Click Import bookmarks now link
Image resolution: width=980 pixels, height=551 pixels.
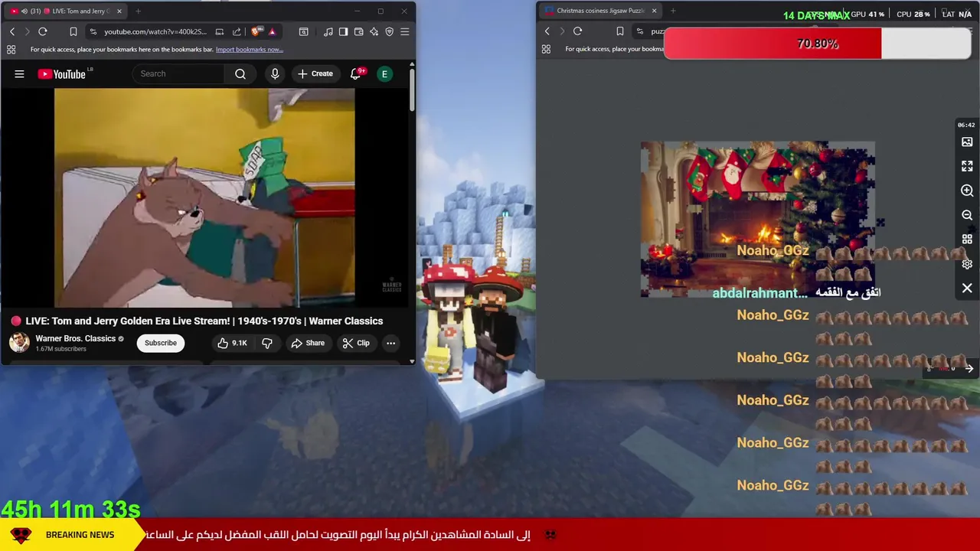click(x=250, y=50)
